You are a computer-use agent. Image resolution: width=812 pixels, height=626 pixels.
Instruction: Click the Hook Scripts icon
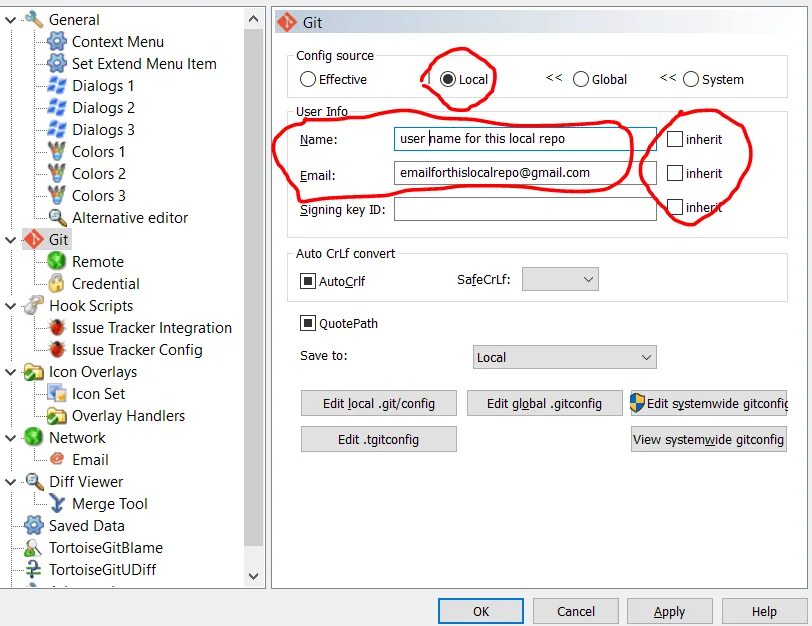34,305
